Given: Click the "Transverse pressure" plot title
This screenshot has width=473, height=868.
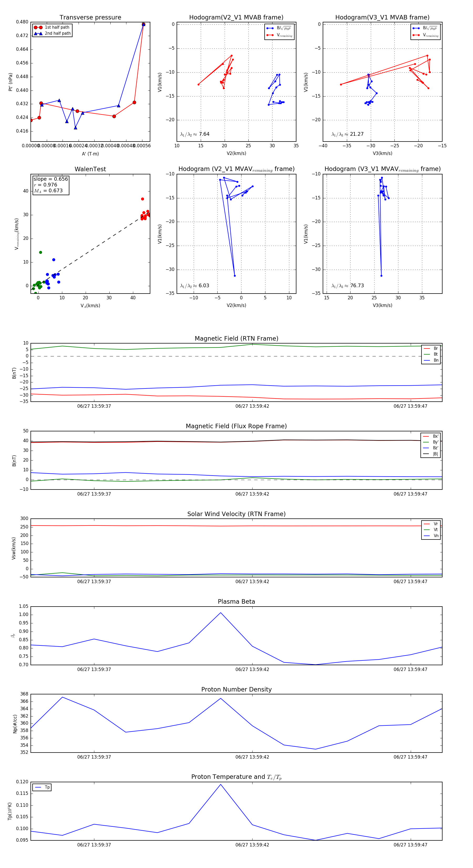Looking at the screenshot, I should [x=90, y=18].
